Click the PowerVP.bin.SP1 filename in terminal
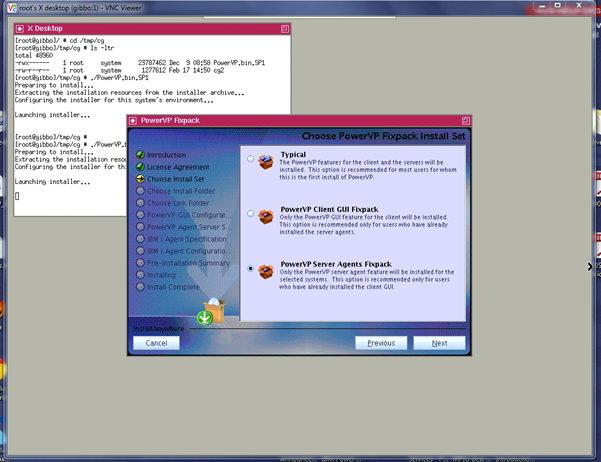601x462 pixels. point(239,62)
